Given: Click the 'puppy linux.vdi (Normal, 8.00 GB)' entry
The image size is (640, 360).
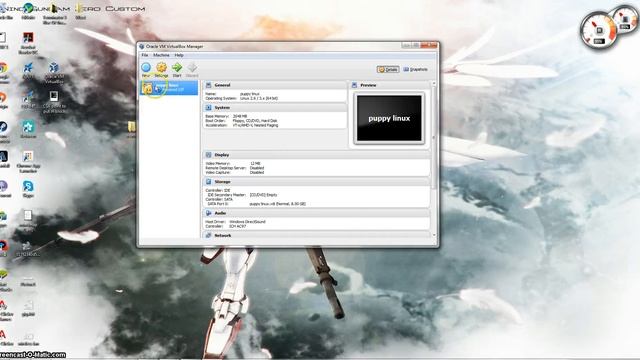Looking at the screenshot, I should click(x=277, y=204).
